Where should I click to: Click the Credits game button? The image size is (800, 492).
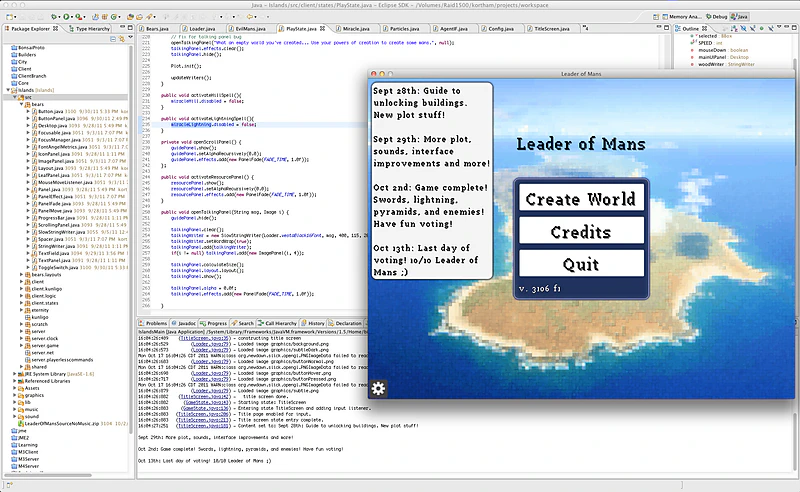pos(581,231)
